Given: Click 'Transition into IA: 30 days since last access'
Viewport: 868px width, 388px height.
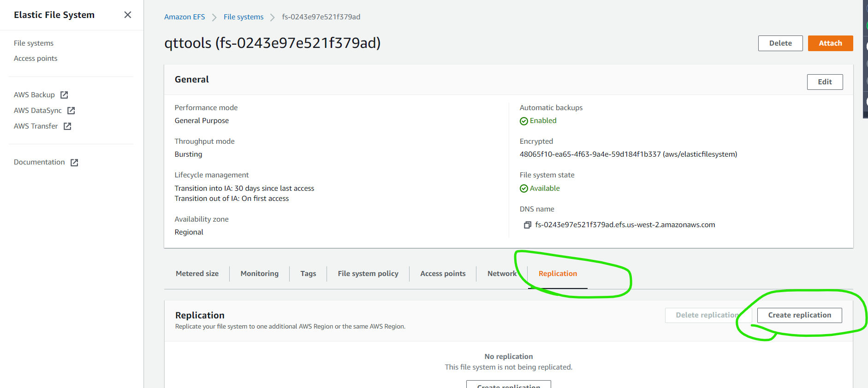Looking at the screenshot, I should point(244,188).
